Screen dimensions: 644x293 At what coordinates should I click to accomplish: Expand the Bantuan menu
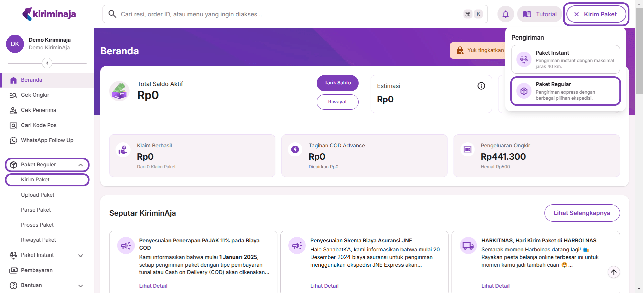[80, 286]
